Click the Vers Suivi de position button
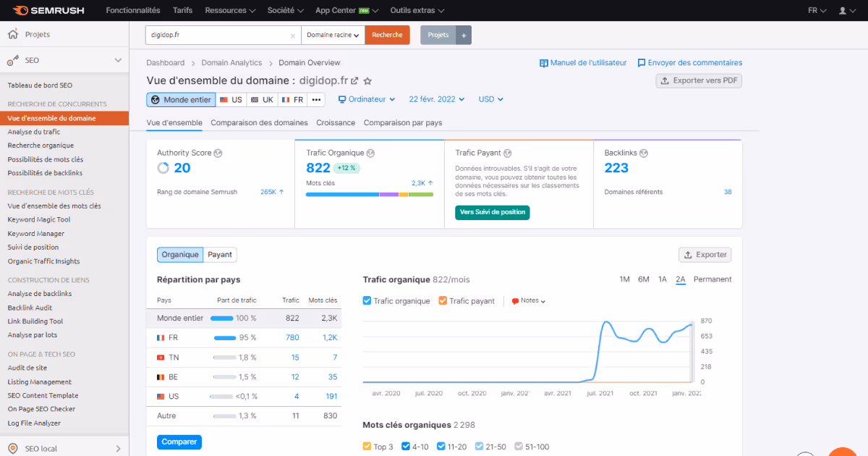Image resolution: width=868 pixels, height=456 pixels. point(493,212)
